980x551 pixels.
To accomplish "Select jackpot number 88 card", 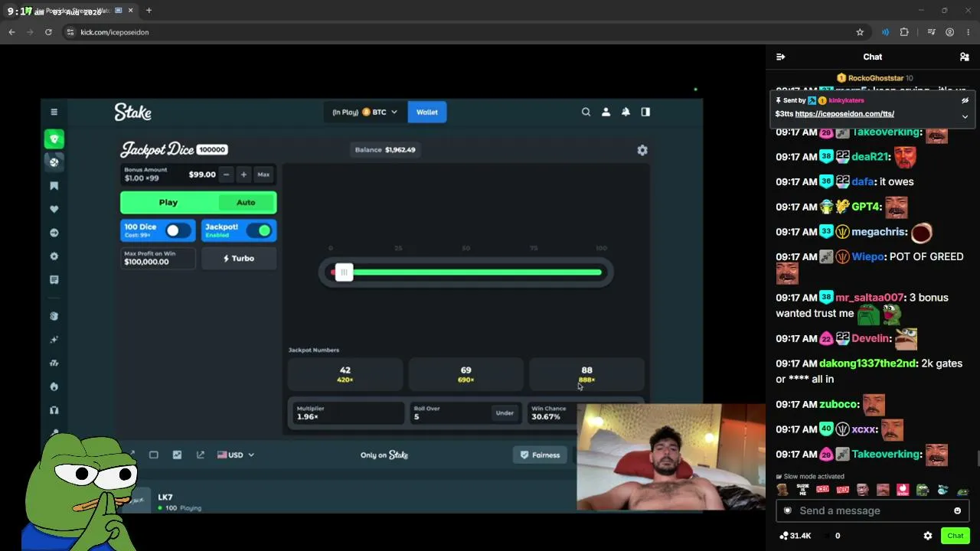I will 586,374.
